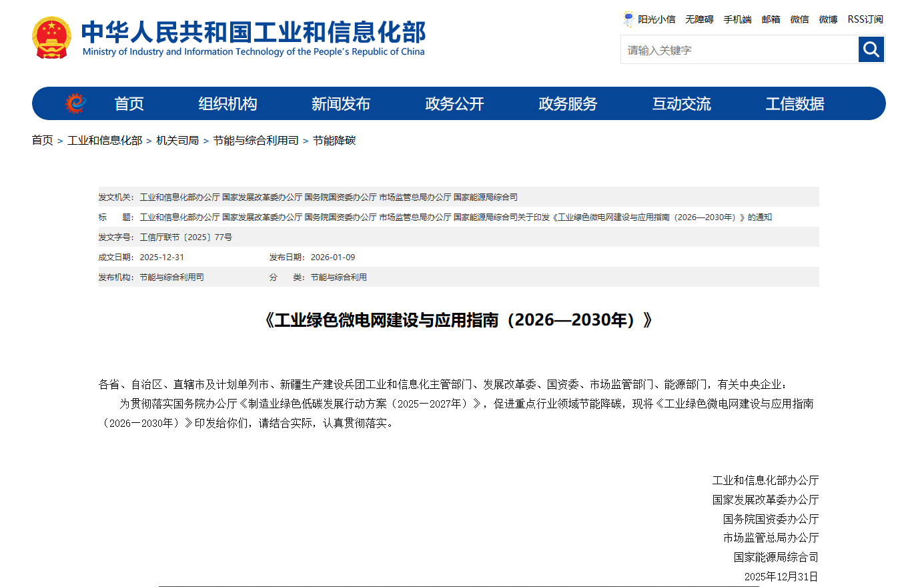Go to 互动交流 in navbar

681,104
